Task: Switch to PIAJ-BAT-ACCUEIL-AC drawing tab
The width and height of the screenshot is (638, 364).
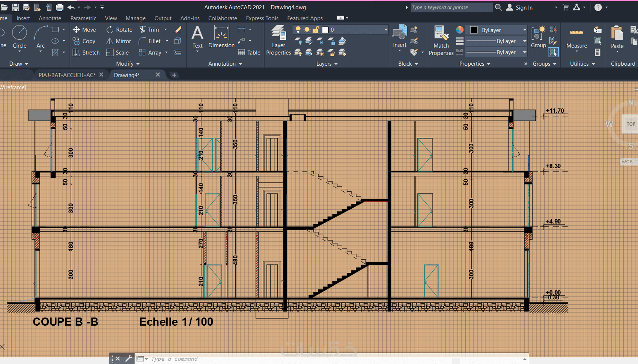Action: 67,75
